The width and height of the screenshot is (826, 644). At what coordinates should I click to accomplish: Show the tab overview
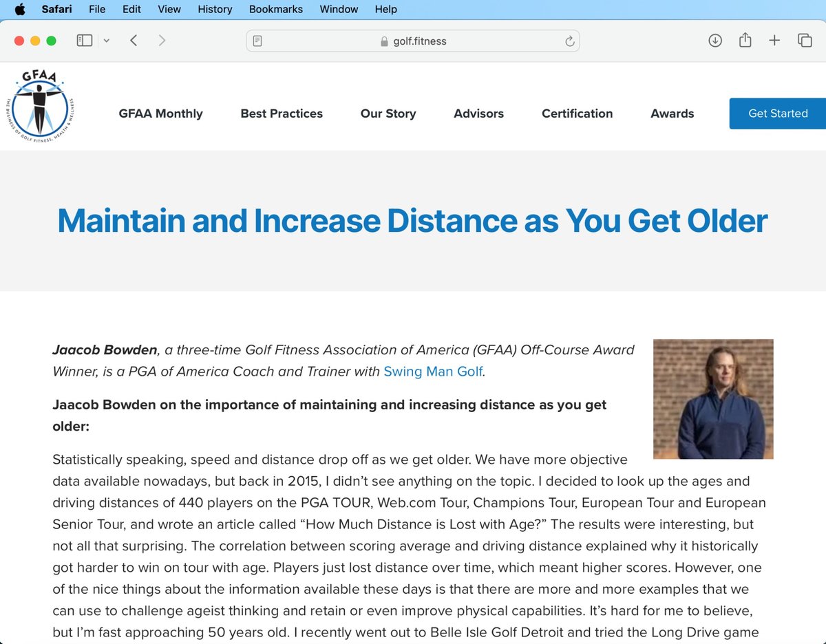(804, 40)
